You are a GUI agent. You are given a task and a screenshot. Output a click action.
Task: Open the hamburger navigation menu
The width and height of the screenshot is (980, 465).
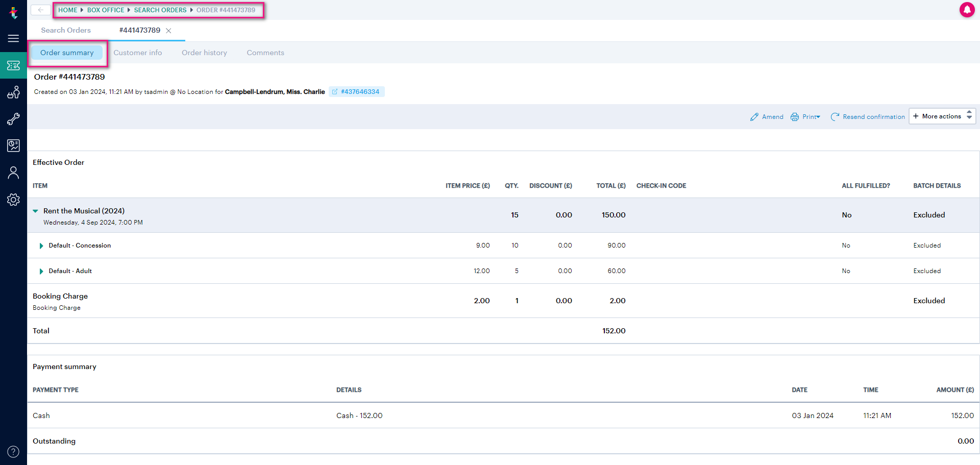click(13, 38)
